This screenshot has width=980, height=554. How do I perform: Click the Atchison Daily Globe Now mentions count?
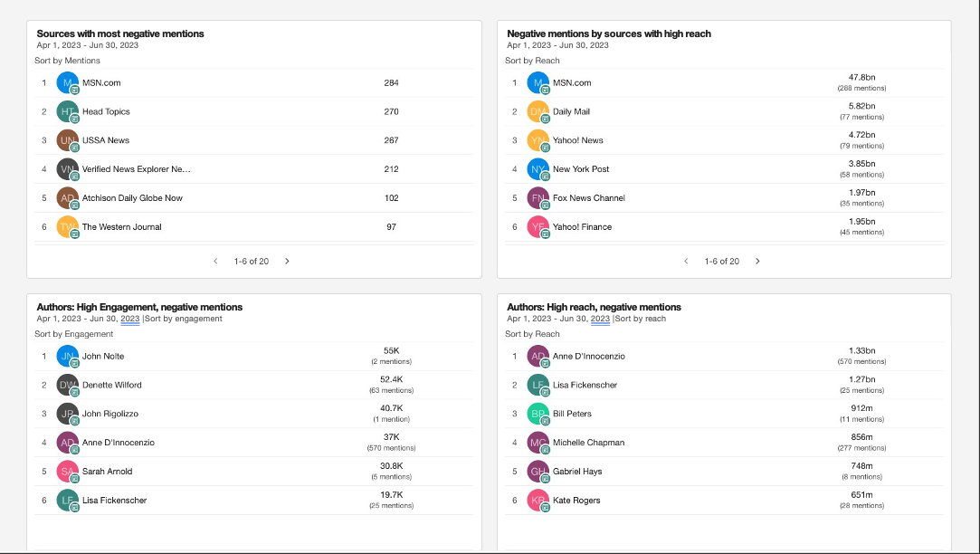(x=391, y=198)
